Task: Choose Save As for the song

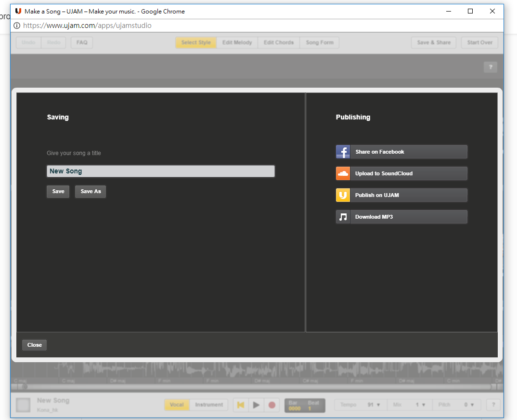Action: pos(90,191)
